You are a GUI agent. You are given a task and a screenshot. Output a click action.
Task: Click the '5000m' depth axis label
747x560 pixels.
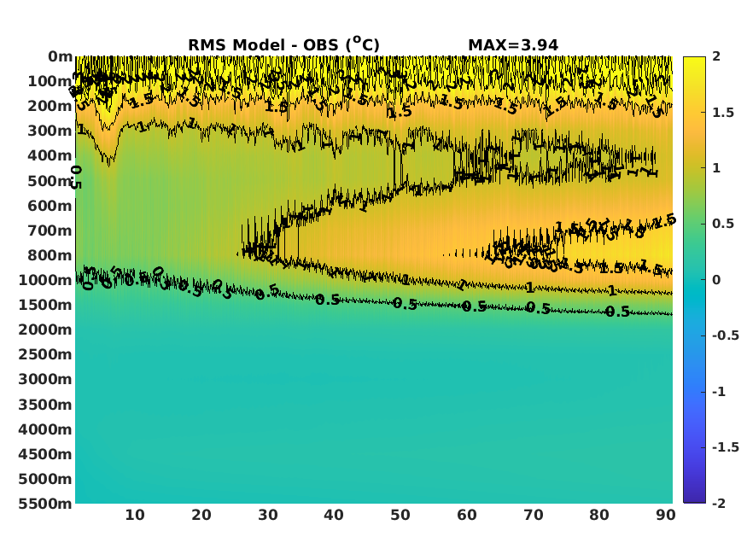[x=45, y=479]
